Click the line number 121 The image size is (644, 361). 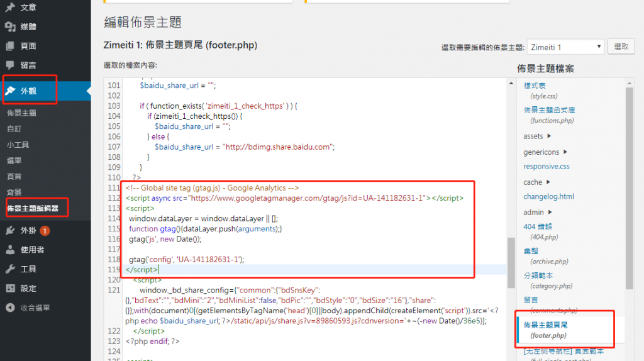point(114,290)
